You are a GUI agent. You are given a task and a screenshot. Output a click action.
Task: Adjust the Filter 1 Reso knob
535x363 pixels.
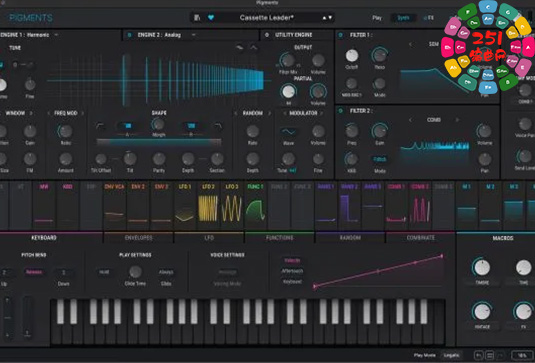coord(379,55)
